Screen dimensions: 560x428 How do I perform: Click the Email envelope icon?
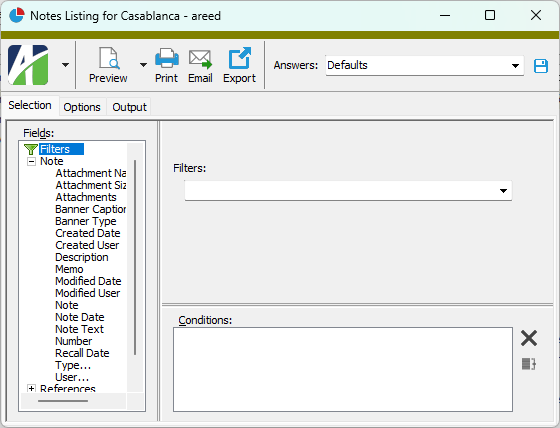200,59
